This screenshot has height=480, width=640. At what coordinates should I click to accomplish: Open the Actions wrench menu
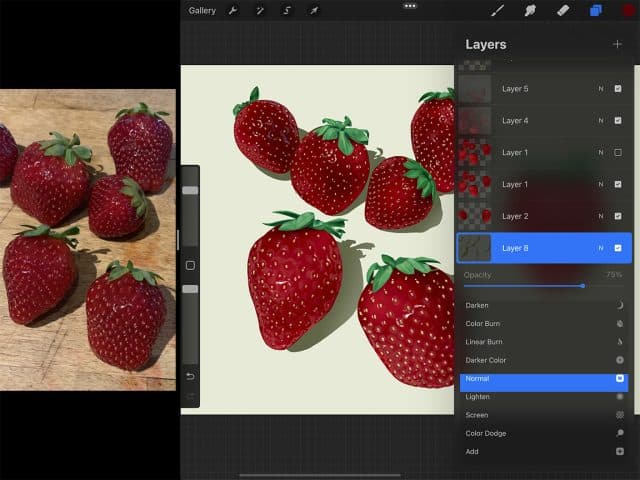pos(233,11)
